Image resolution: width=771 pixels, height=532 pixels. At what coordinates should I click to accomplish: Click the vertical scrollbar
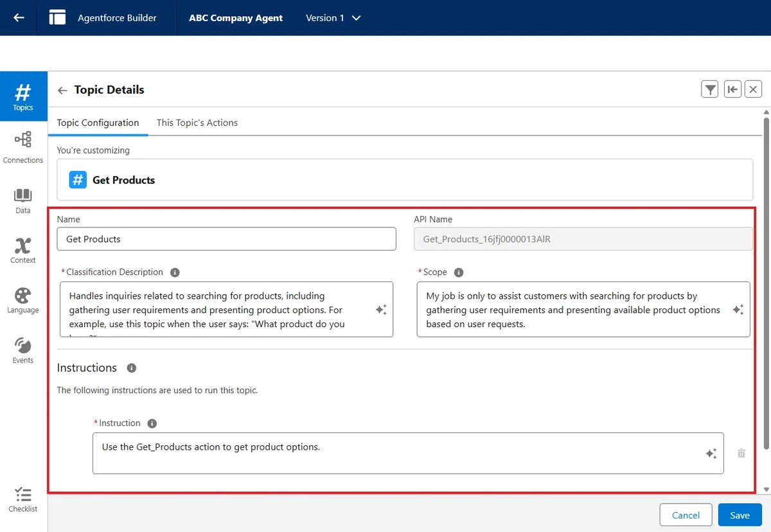point(766,283)
